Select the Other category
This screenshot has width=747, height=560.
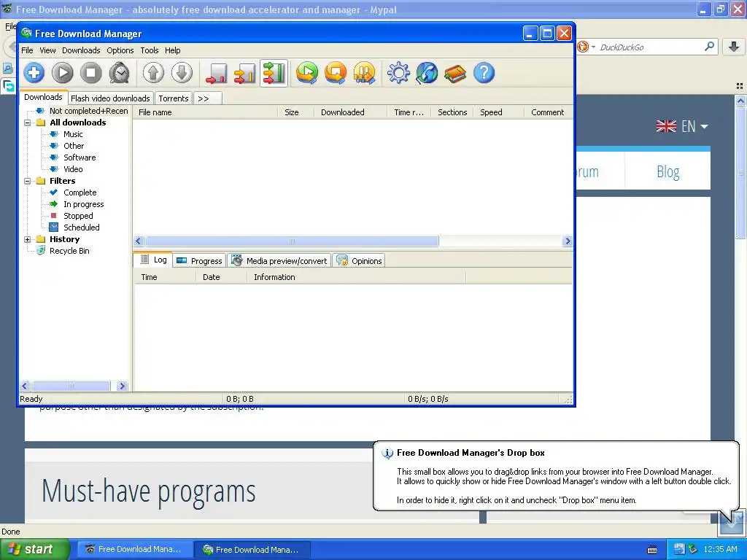tap(74, 146)
